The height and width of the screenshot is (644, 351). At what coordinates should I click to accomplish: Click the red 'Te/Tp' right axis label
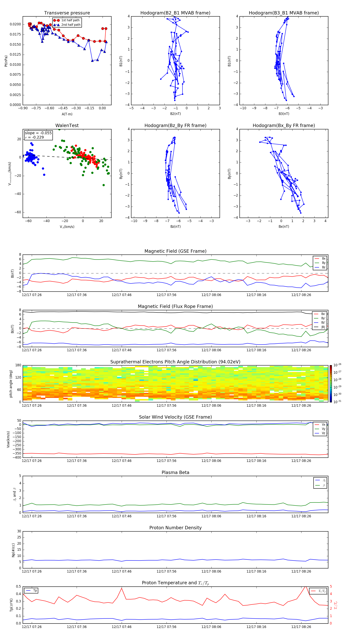(x=336, y=605)
